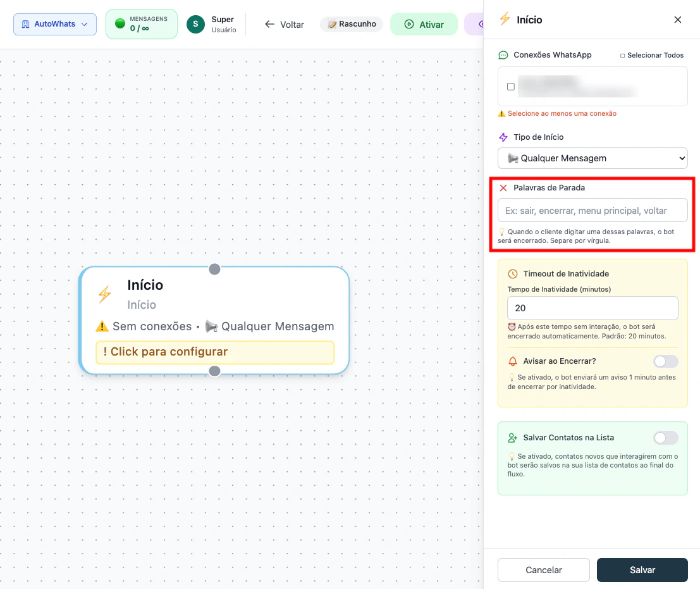The width and height of the screenshot is (700, 589).
Task: Click the building icon beside AutoWhats
Action: (25, 24)
